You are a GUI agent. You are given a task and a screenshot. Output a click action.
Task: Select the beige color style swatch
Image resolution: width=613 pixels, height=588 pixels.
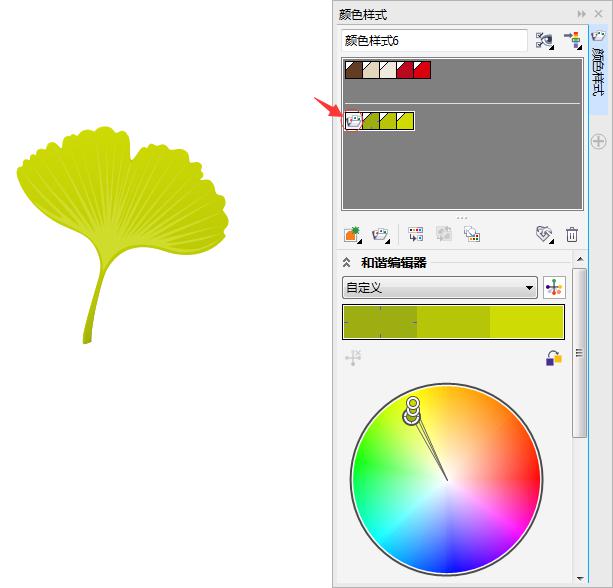pyautogui.click(x=371, y=70)
